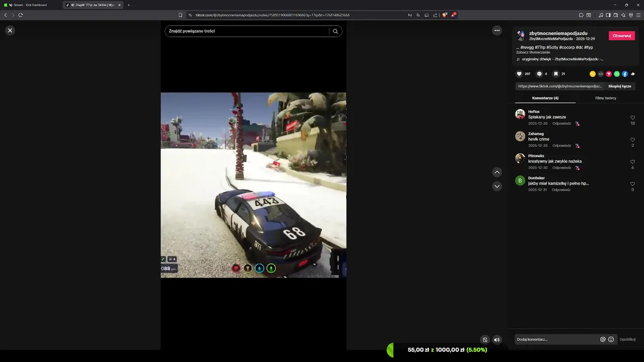Image resolution: width=644 pixels, height=362 pixels.
Task: Open a new browser tab with plus
Action: tap(129, 5)
